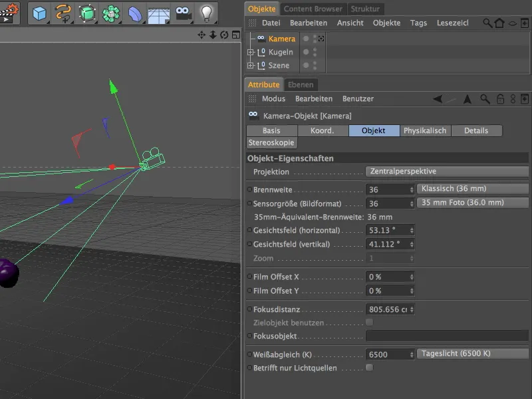532x399 pixels.
Task: Switch to the Ebenen tab
Action: coord(301,85)
